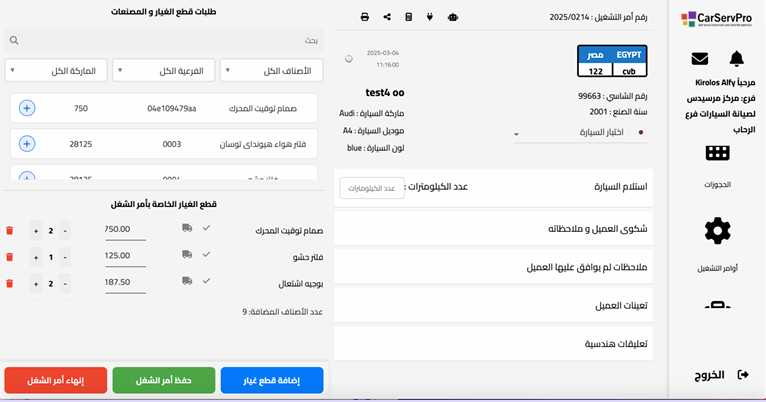Viewport: 766px width, 402px height.
Task: Expand تعينات العميل section
Action: (x=493, y=306)
